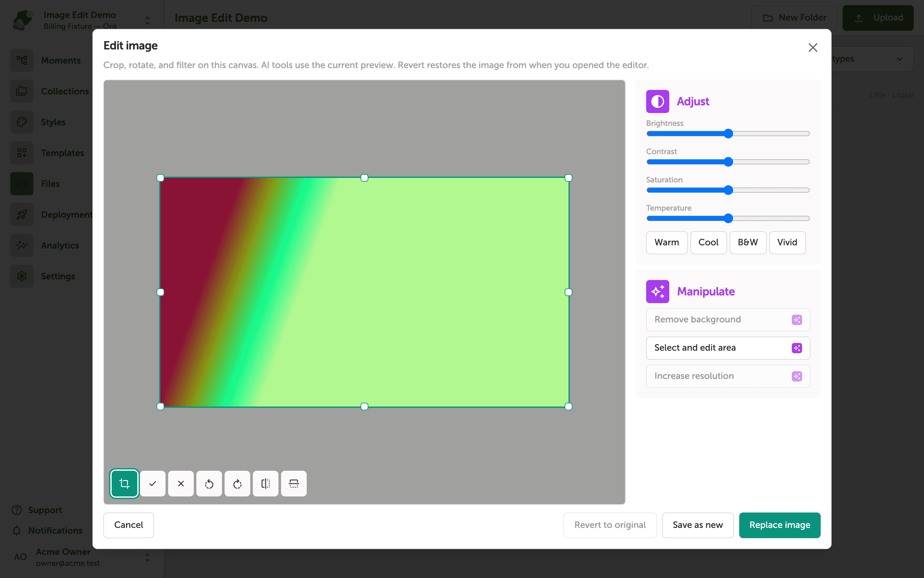This screenshot has width=924, height=578.
Task: Apply the crop with the checkmark button
Action: 153,483
